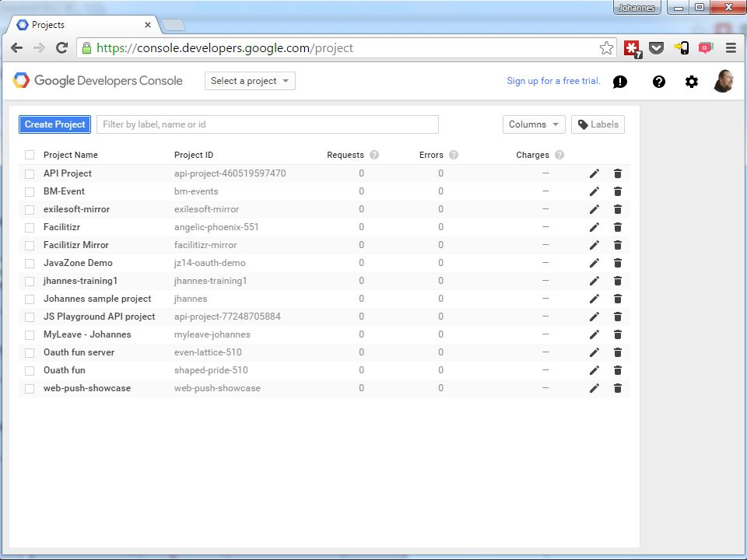Viewport: 747px width, 560px height.
Task: Delete JavaZone Demo with trash icon
Action: (x=618, y=263)
